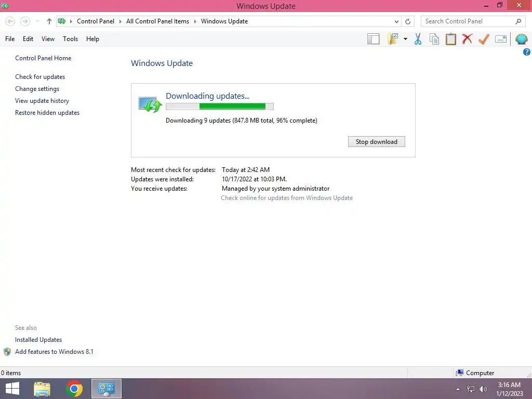Image resolution: width=532 pixels, height=399 pixels.
Task: Click the navigation pane layout icon
Action: (x=373, y=39)
